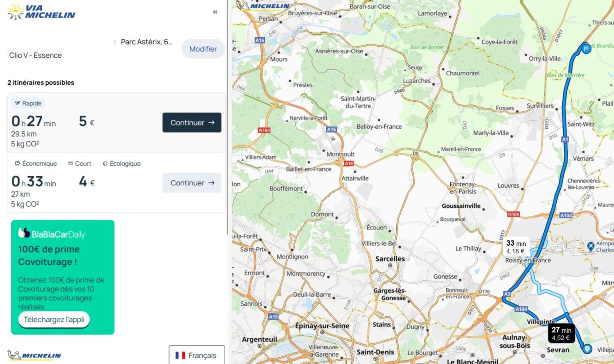This screenshot has width=614, height=364.
Task: Click the N104 road badge on map
Action: click(x=513, y=214)
